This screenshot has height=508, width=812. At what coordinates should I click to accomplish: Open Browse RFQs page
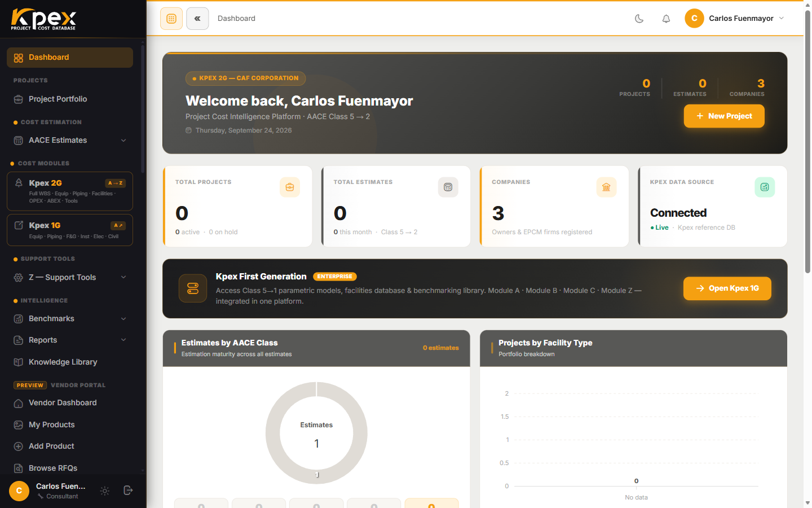pos(70,468)
